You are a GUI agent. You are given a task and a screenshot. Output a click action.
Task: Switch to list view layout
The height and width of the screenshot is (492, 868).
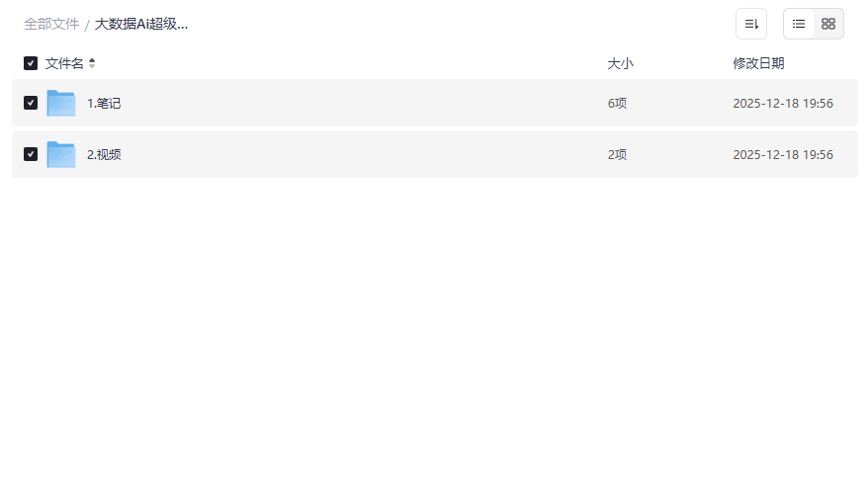click(799, 24)
